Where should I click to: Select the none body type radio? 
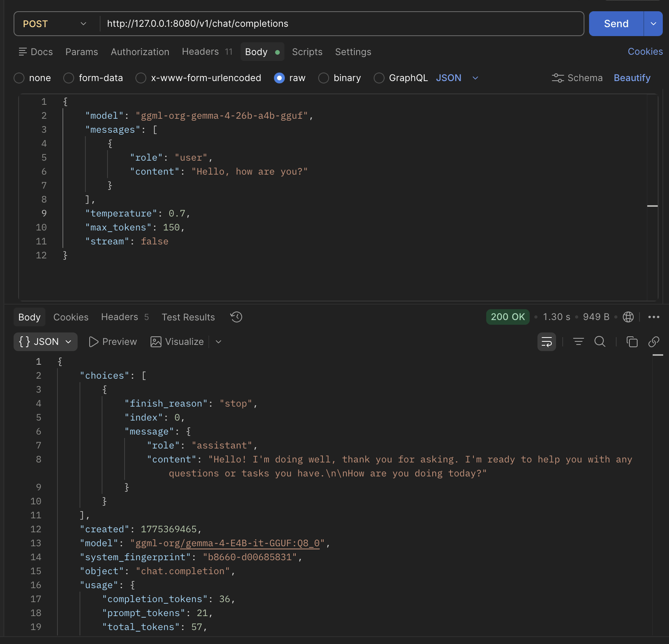click(19, 78)
